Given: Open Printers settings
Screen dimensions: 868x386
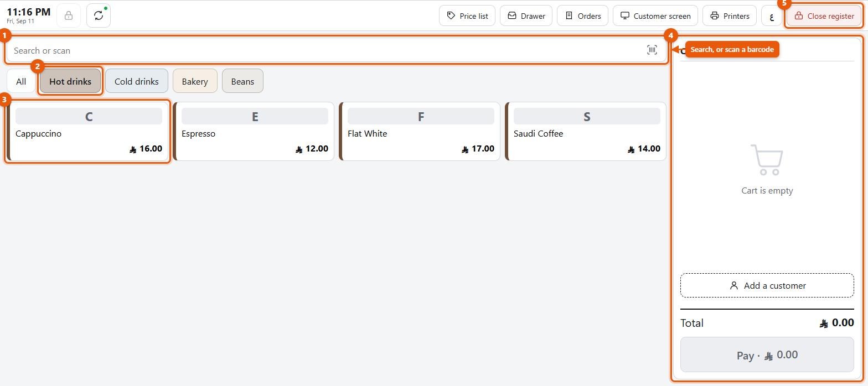Looking at the screenshot, I should (x=730, y=16).
